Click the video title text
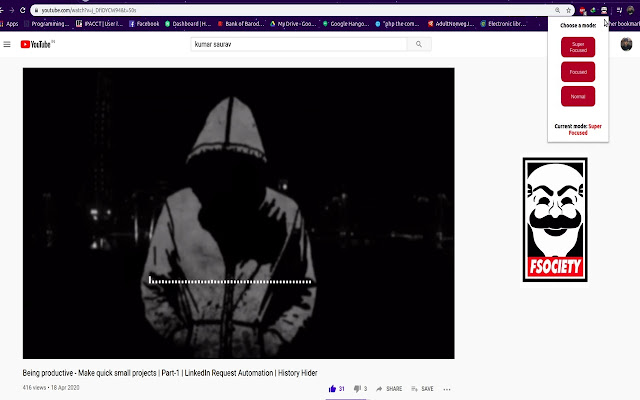 (170, 373)
